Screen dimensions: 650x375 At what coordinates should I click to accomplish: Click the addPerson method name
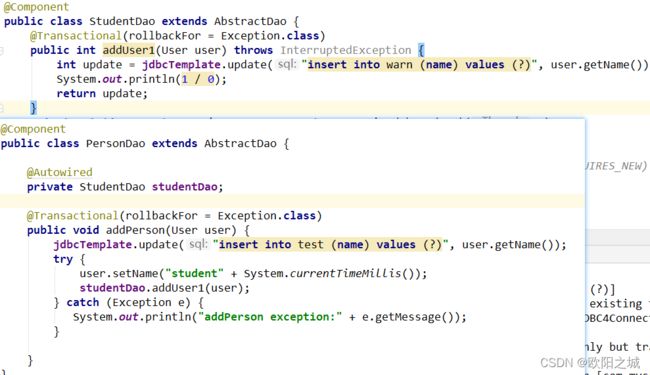click(x=136, y=230)
